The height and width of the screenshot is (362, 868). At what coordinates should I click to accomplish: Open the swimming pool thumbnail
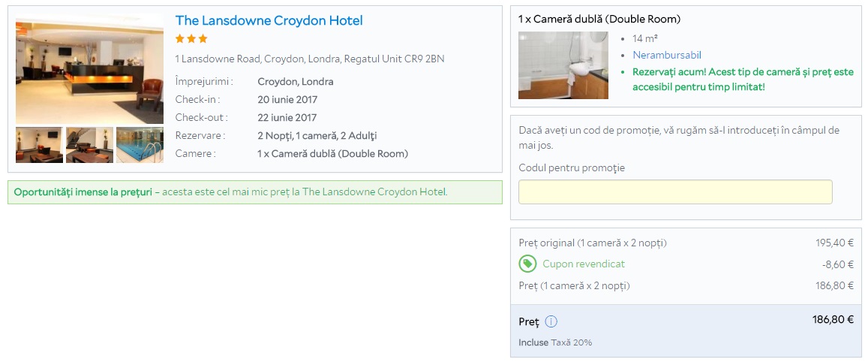pos(140,145)
